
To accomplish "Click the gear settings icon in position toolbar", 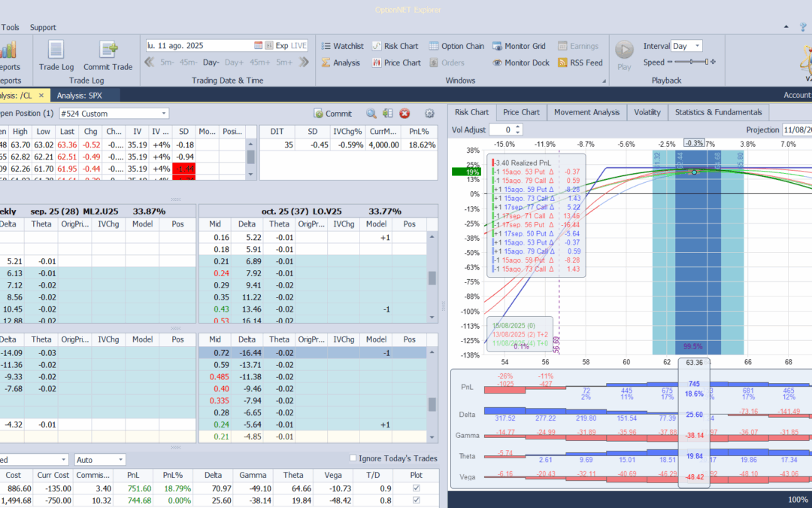I will (x=429, y=114).
